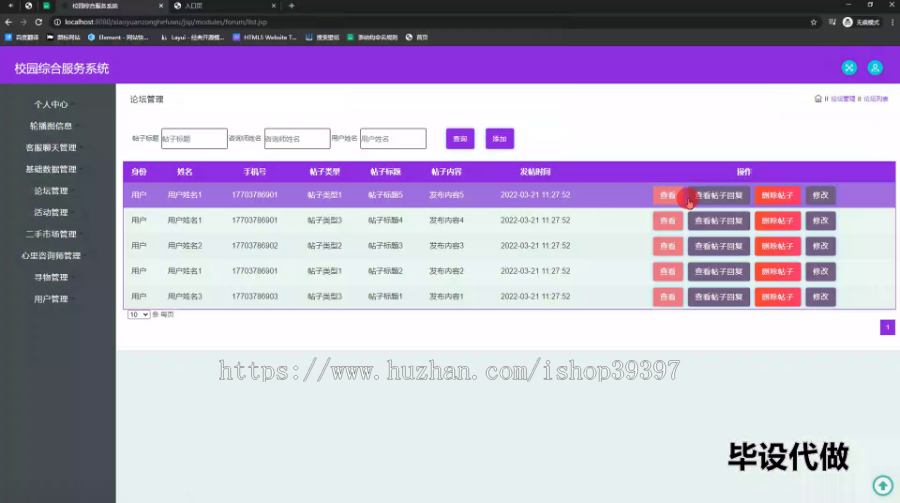
Task: Click 查看帖子回复 for the 帖子标题3 row
Action: point(719,246)
